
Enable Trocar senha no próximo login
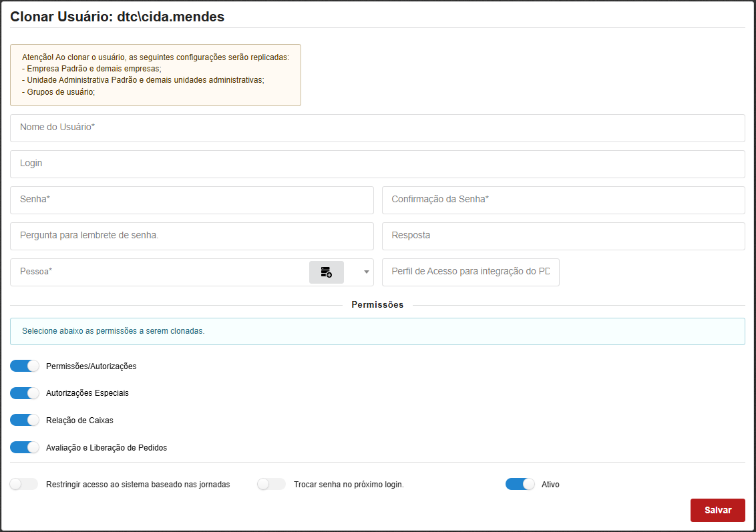(271, 485)
